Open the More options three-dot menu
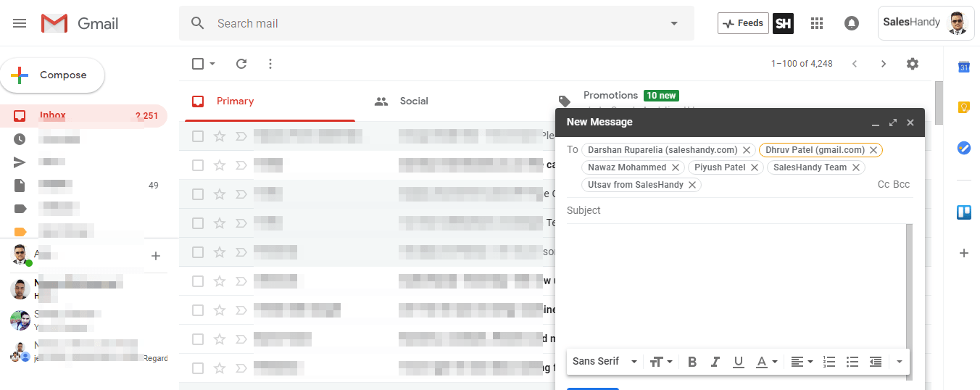 tap(270, 64)
